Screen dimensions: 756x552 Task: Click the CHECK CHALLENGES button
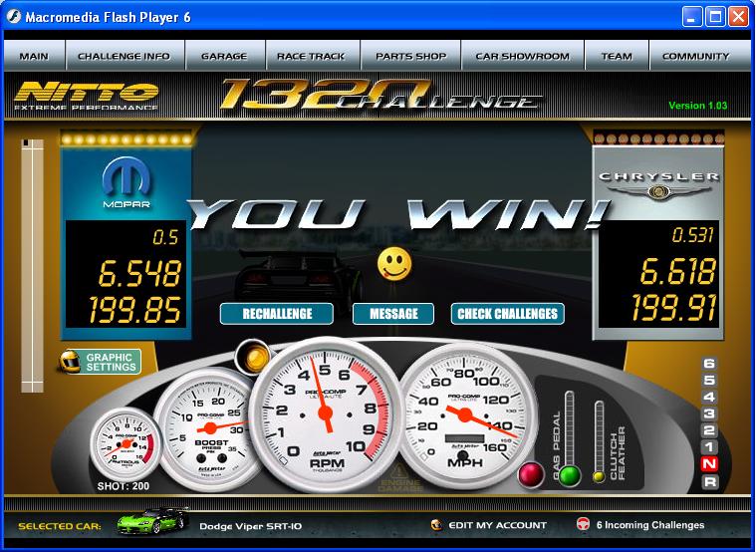coord(508,314)
